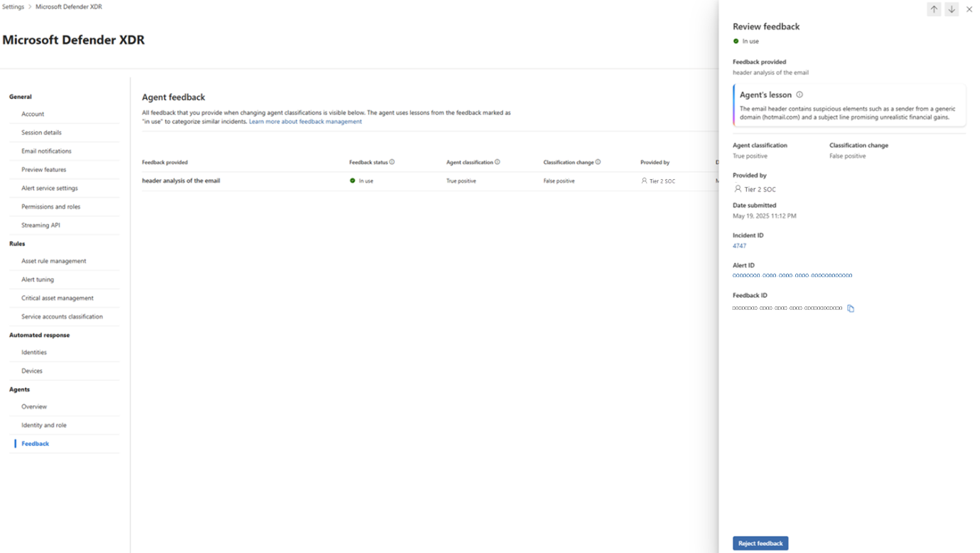Open the Alert ID link

(x=792, y=276)
